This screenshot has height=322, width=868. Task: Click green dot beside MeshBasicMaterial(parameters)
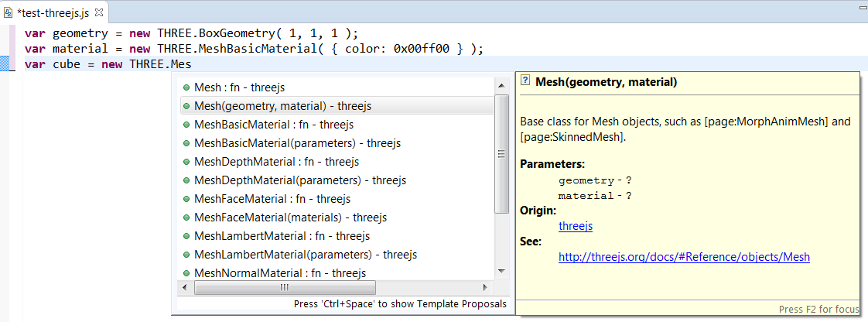186,143
